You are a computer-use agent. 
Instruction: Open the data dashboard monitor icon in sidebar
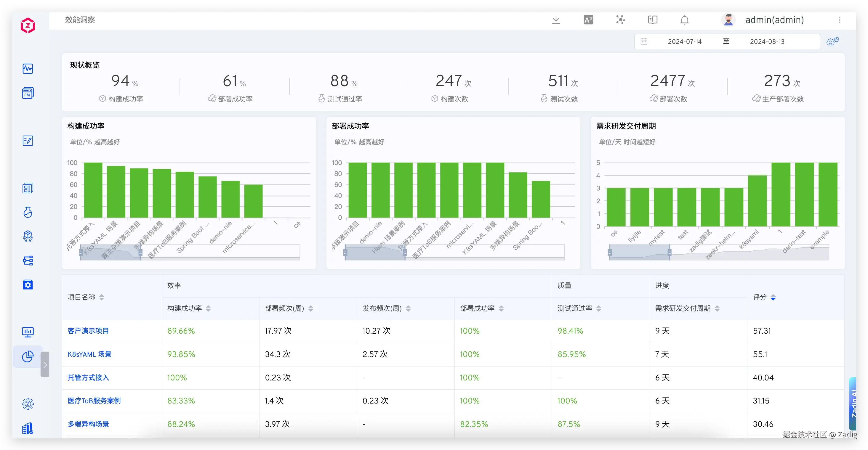28,332
